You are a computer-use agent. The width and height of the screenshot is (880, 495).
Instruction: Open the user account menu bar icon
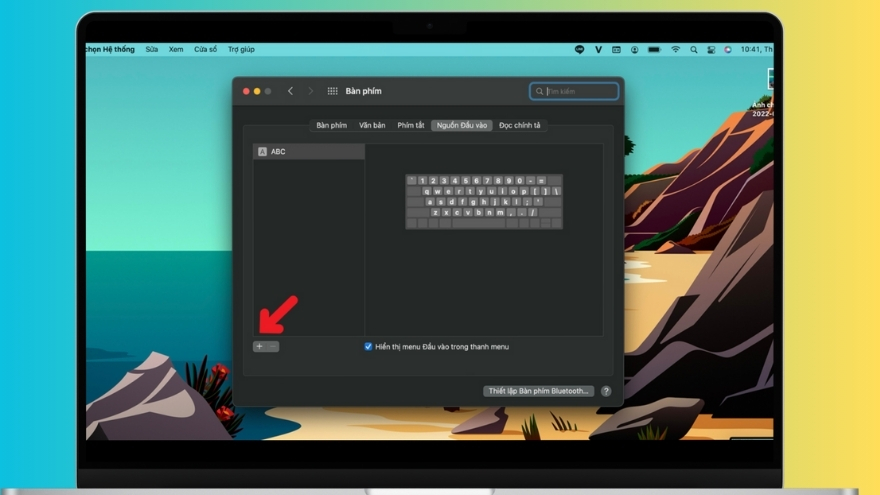[634, 49]
